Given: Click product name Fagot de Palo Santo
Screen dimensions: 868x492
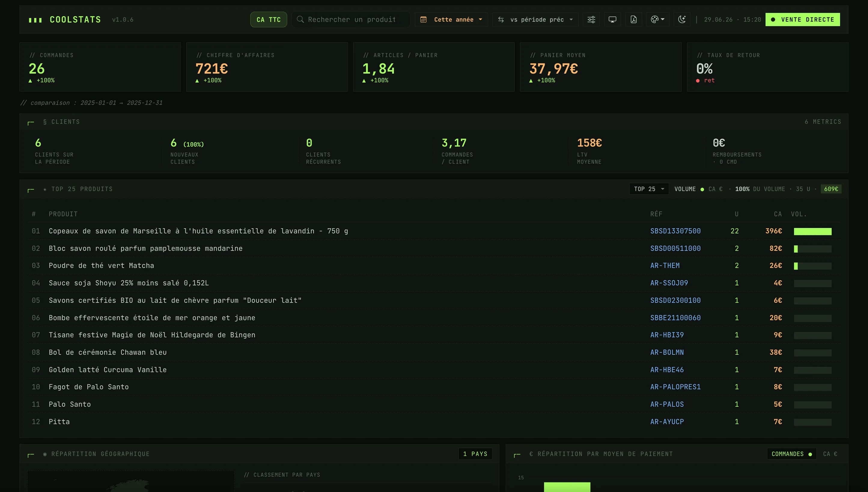Looking at the screenshot, I should coord(89,387).
